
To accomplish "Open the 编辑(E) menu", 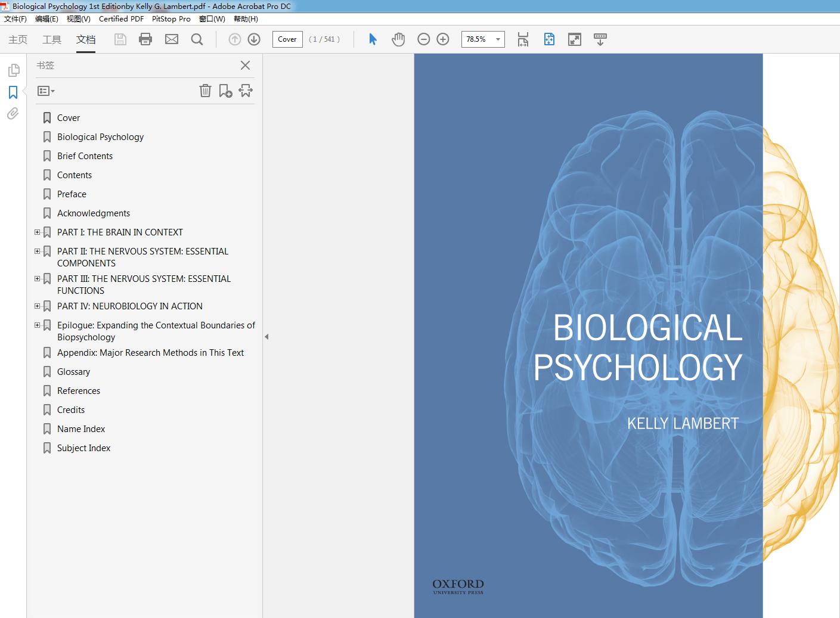I will pyautogui.click(x=47, y=19).
